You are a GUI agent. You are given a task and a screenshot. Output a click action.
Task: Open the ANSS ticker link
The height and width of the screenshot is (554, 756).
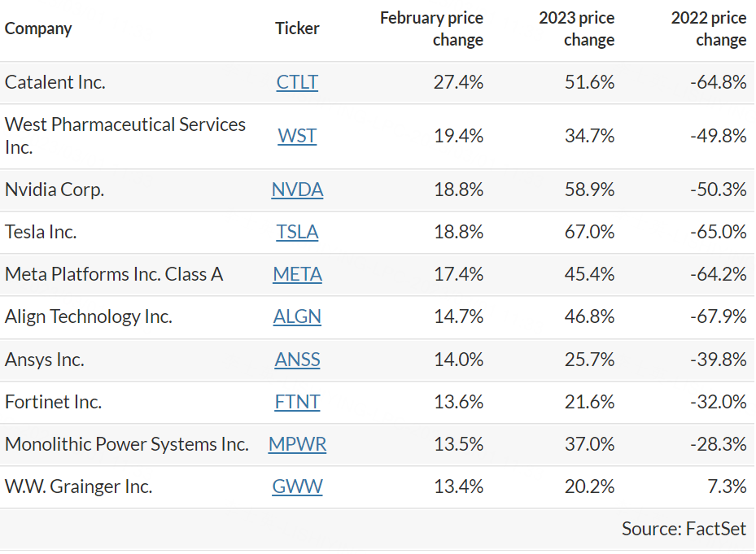pos(297,360)
